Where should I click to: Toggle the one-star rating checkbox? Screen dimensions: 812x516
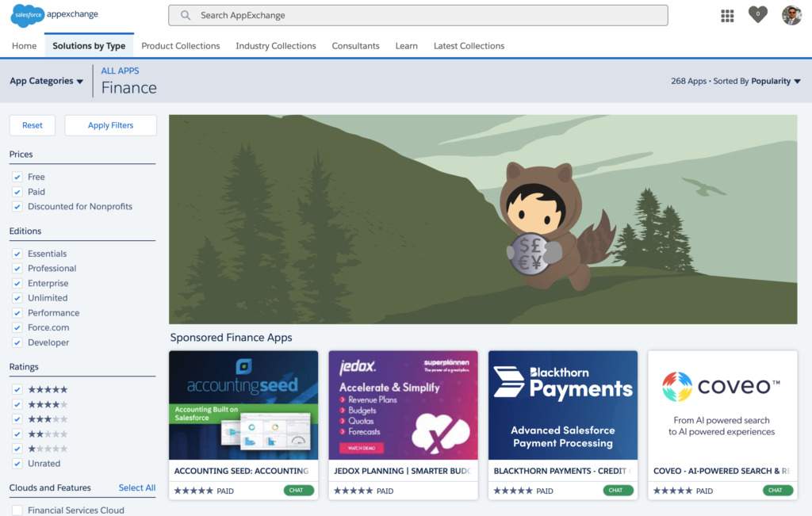[x=17, y=449]
